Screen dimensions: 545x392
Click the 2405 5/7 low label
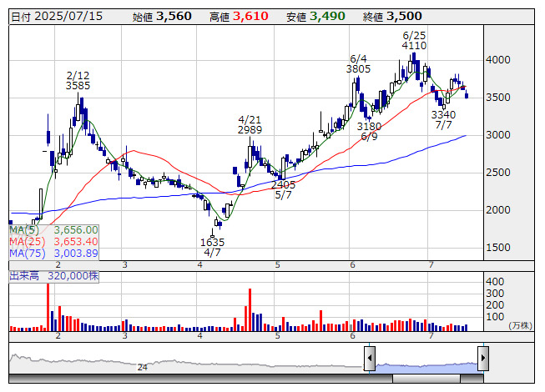[x=283, y=190]
